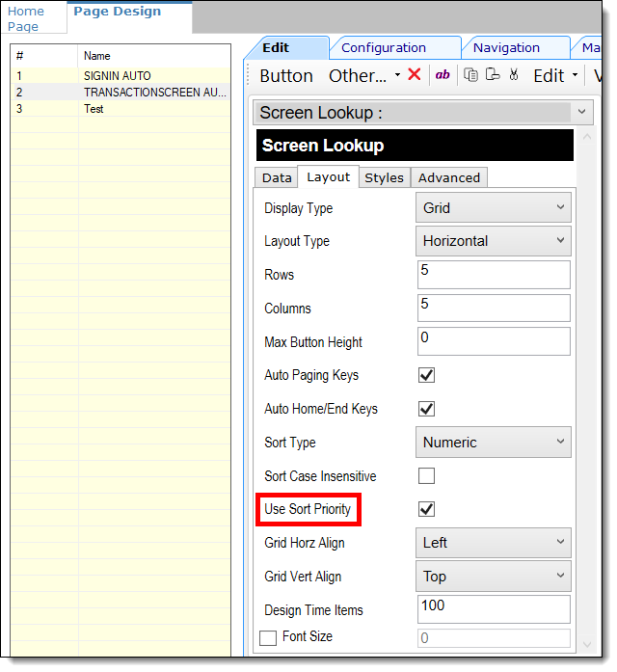
Task: Click the Use Sort Priority label
Action: tap(308, 509)
